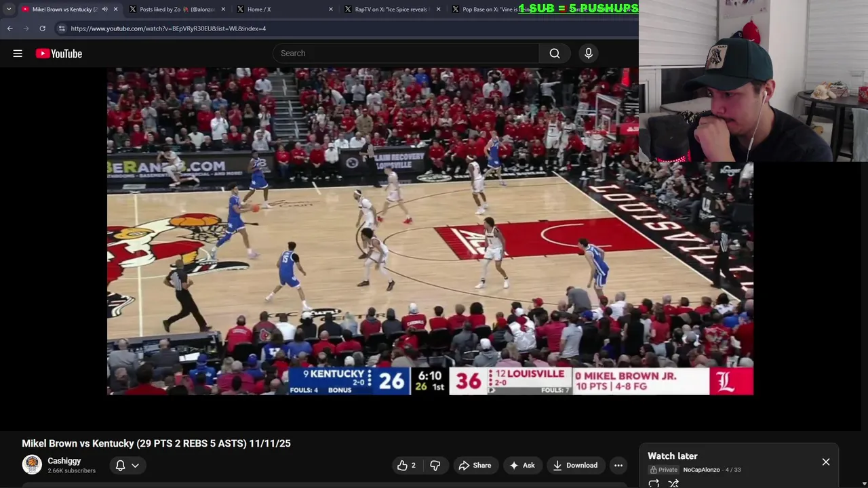The image size is (868, 488).
Task: Close the Mikel Brown vs Kentucky tab
Action: pyautogui.click(x=115, y=9)
